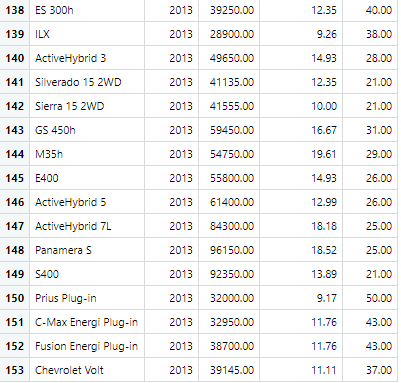
Task: Select price 96150.00 cell
Action: click(x=229, y=250)
